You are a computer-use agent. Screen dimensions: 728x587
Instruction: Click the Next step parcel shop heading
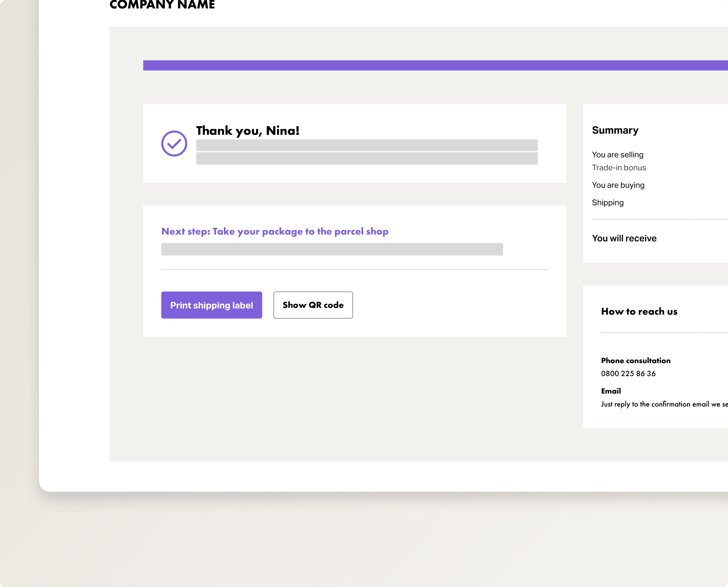coord(275,231)
